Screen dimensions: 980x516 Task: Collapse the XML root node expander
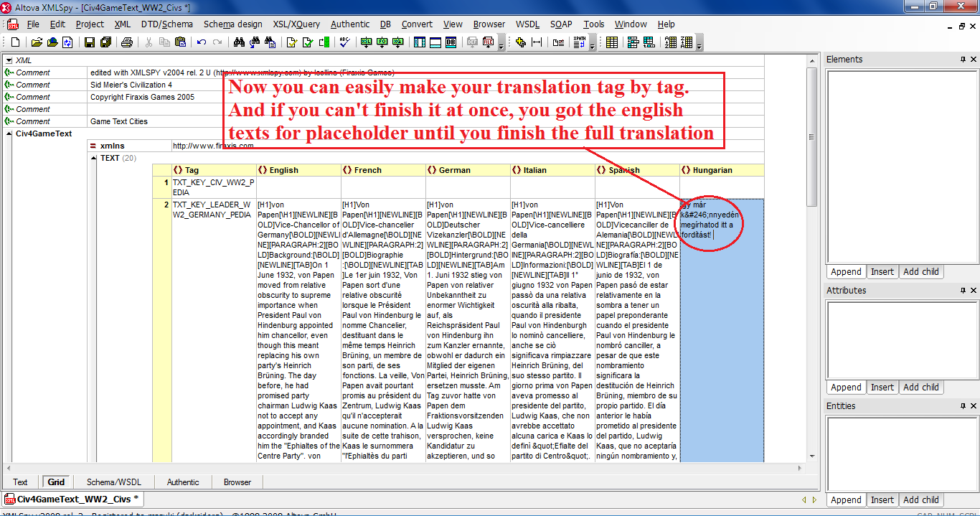click(9, 60)
